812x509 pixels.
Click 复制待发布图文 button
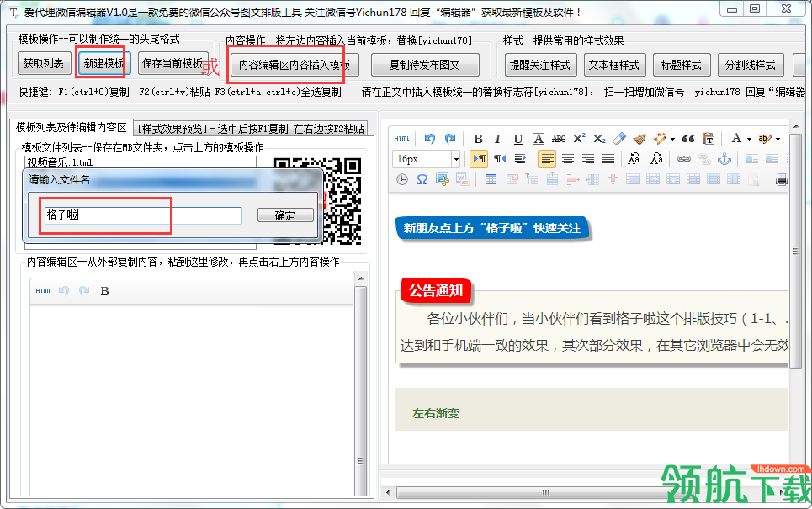pyautogui.click(x=425, y=66)
